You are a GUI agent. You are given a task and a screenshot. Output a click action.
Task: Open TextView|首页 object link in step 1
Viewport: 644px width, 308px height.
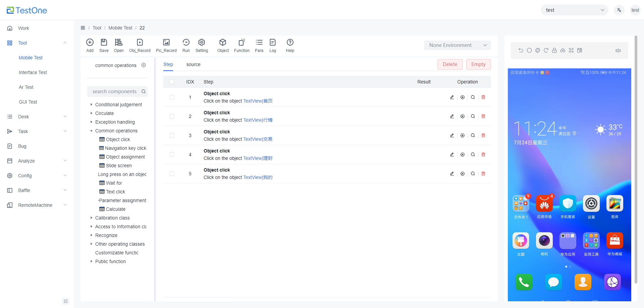(x=258, y=101)
